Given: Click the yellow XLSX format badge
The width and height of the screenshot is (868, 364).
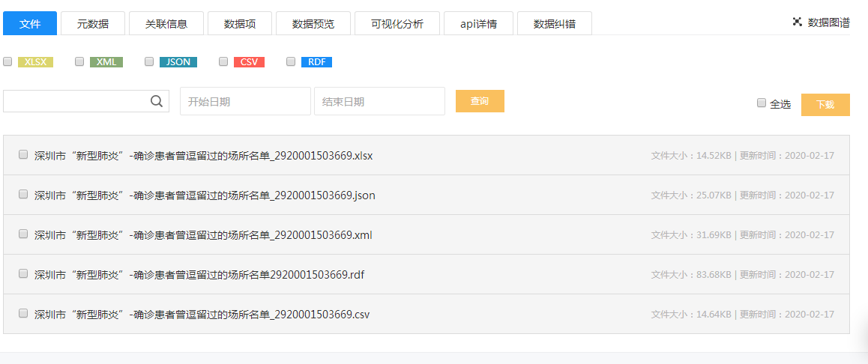Looking at the screenshot, I should tap(35, 62).
